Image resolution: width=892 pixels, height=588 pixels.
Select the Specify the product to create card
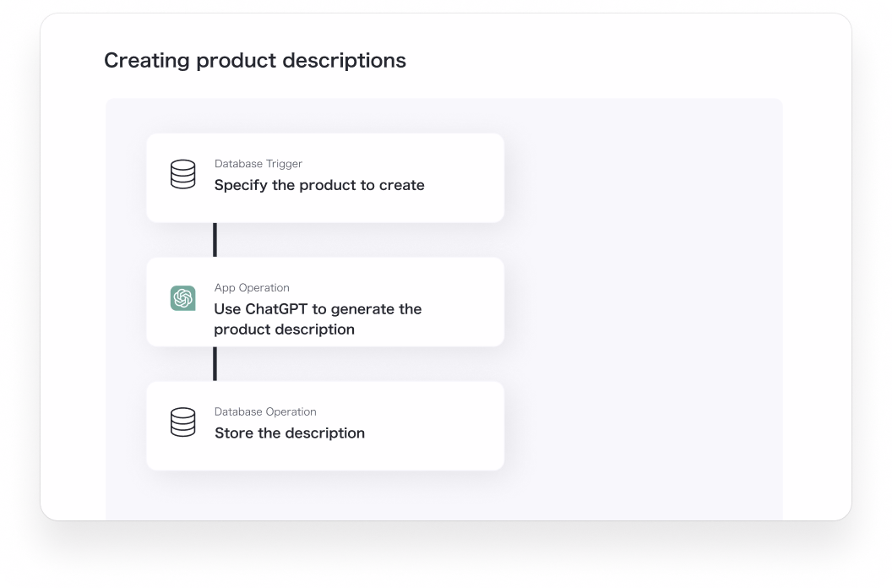tap(325, 178)
